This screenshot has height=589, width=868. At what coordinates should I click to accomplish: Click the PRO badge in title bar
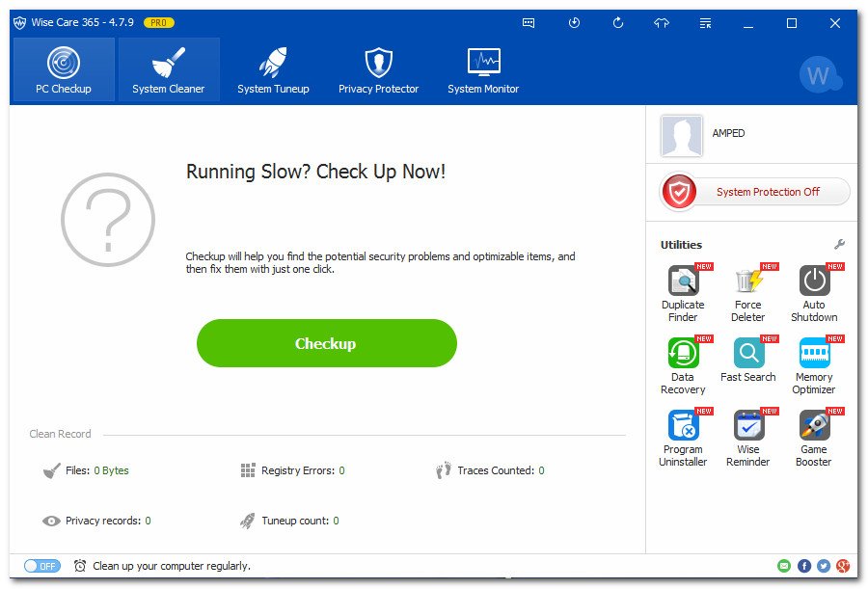(159, 23)
